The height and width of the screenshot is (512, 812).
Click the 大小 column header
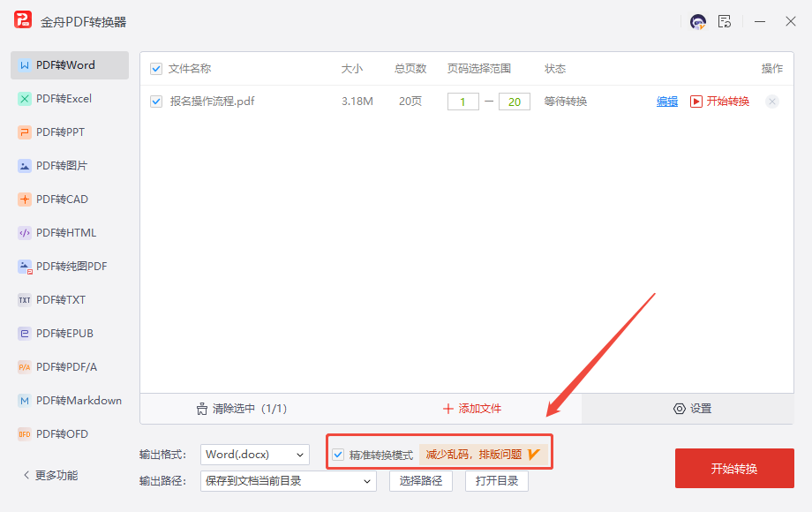pyautogui.click(x=352, y=69)
